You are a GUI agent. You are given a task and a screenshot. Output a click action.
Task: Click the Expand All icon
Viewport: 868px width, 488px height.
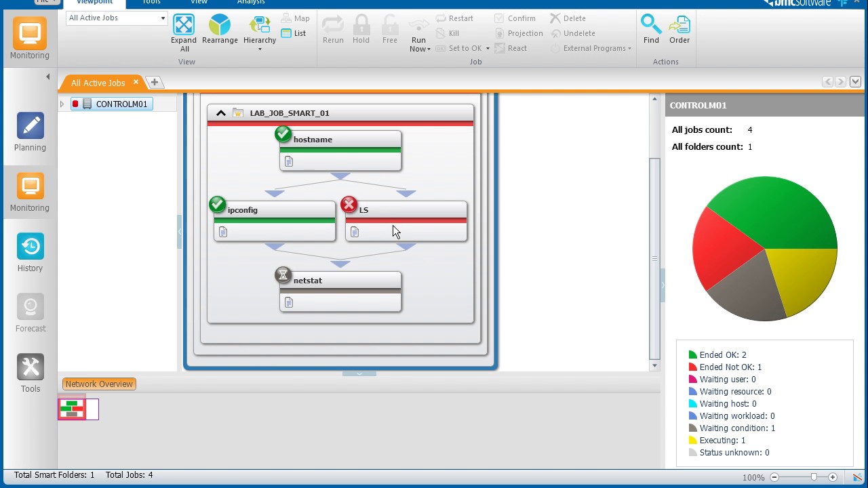click(x=184, y=26)
